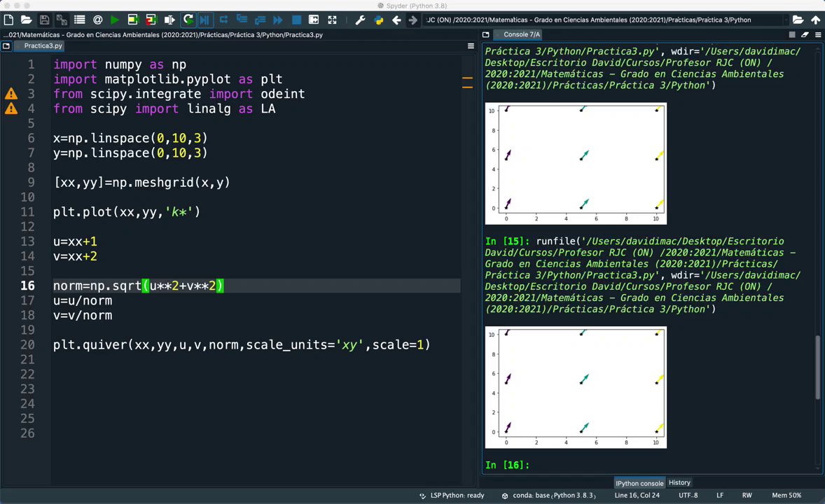Open a file using the folder icon
The width and height of the screenshot is (825, 504).
pyautogui.click(x=26, y=20)
